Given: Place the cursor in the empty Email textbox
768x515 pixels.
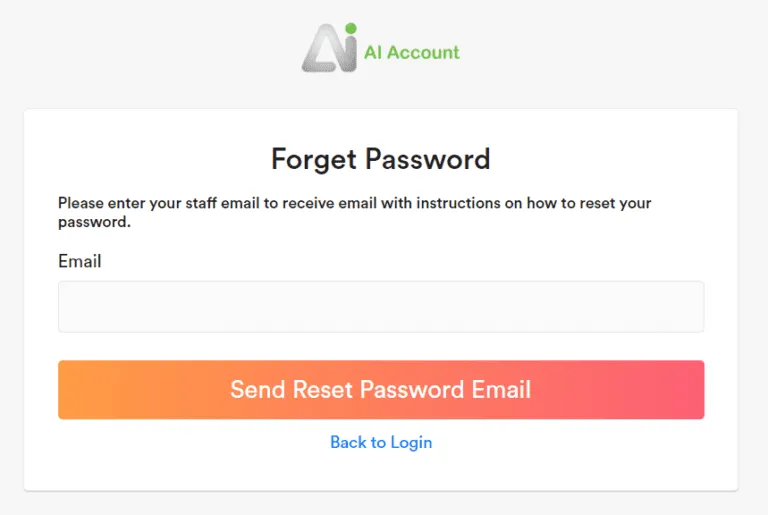Looking at the screenshot, I should [381, 306].
